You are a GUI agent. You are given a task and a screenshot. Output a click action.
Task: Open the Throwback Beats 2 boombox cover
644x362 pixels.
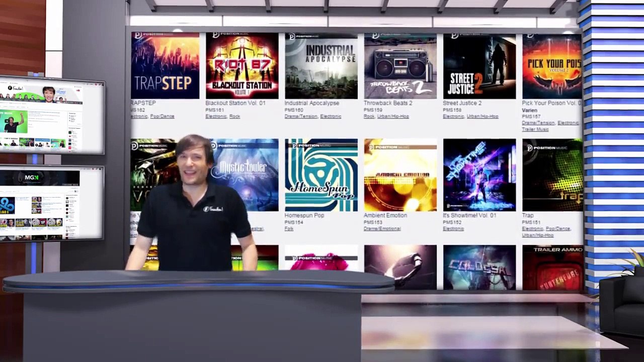point(400,66)
